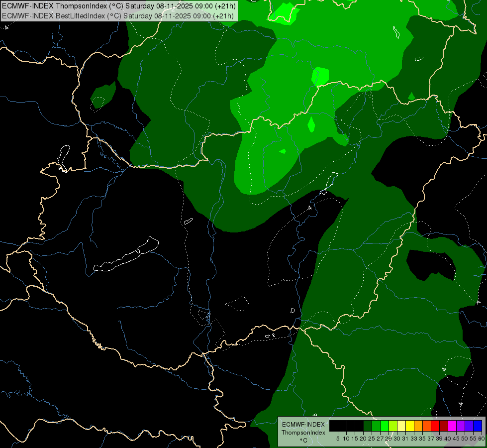
Task: Click the legend tick value 5
Action: [338, 439]
